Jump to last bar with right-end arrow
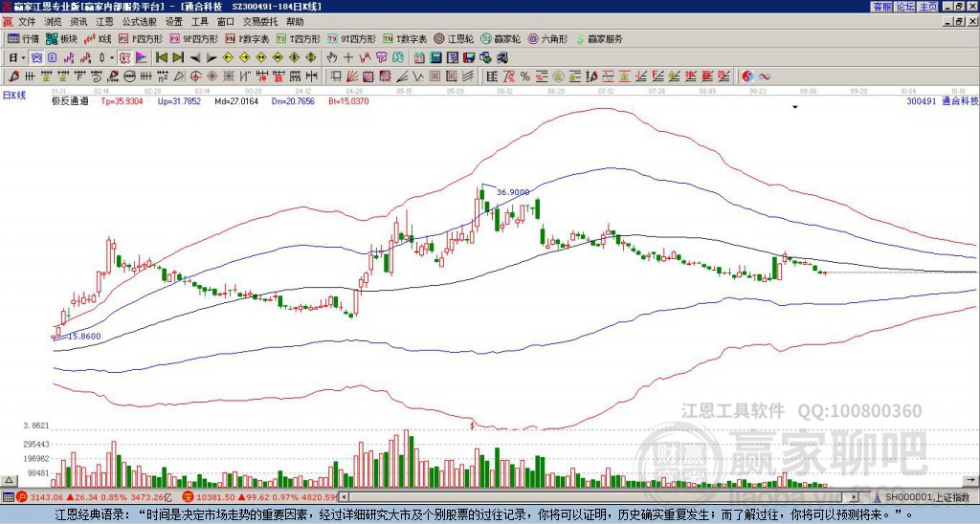Viewport: 980px width, 524px height. (178, 58)
